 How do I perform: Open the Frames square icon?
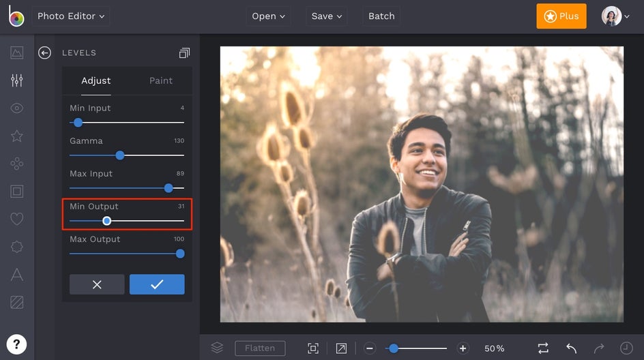point(17,192)
